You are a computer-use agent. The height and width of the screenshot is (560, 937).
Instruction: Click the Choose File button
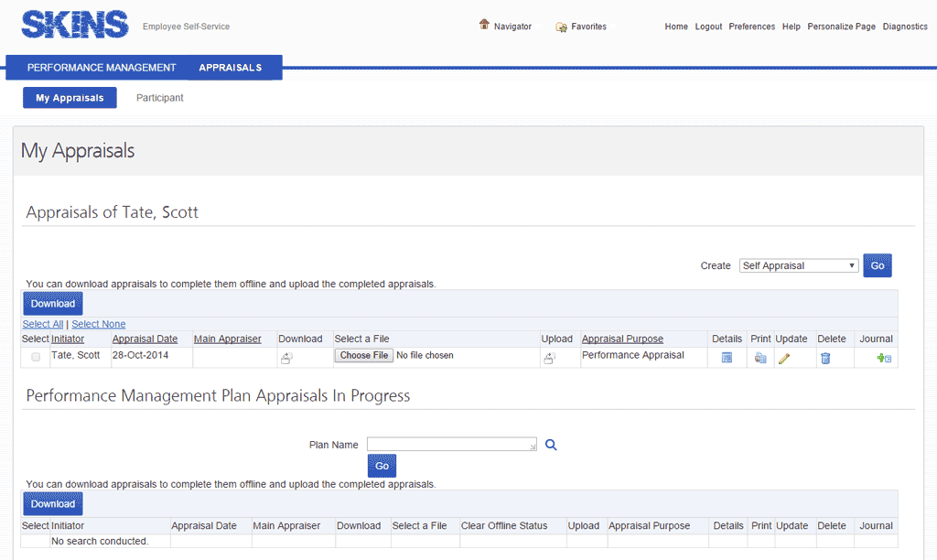point(364,355)
